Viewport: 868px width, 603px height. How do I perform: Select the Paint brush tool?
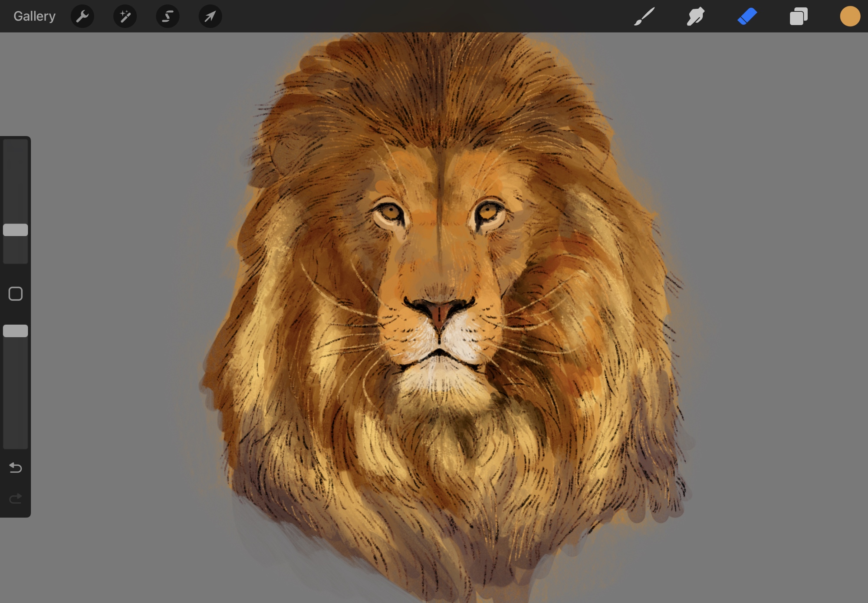644,16
